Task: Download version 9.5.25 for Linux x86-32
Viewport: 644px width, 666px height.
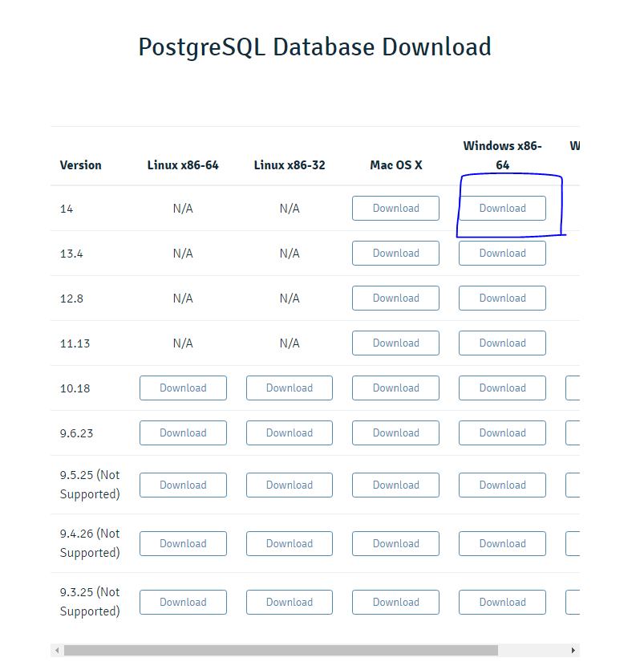Action: tap(290, 485)
